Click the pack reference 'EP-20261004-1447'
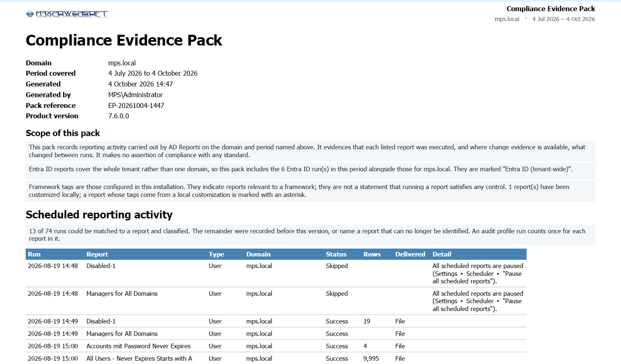 (x=136, y=105)
